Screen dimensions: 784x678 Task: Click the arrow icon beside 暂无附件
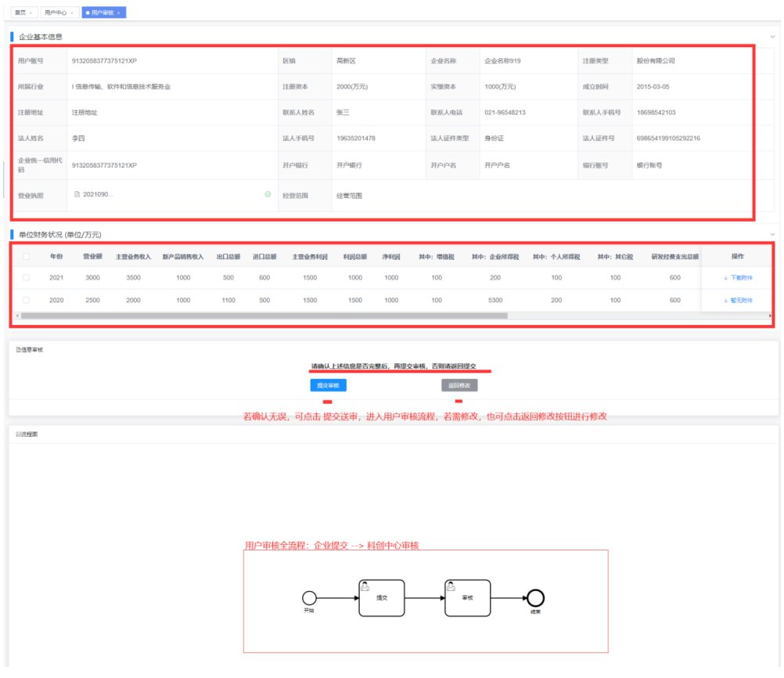point(725,301)
